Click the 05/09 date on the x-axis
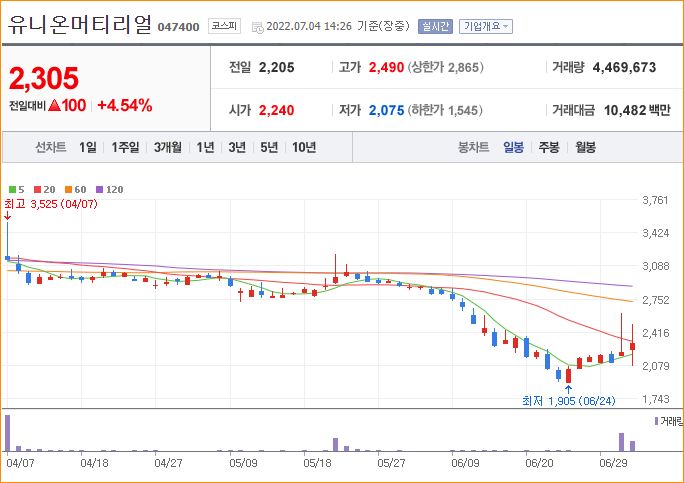The image size is (684, 483). pos(243,463)
